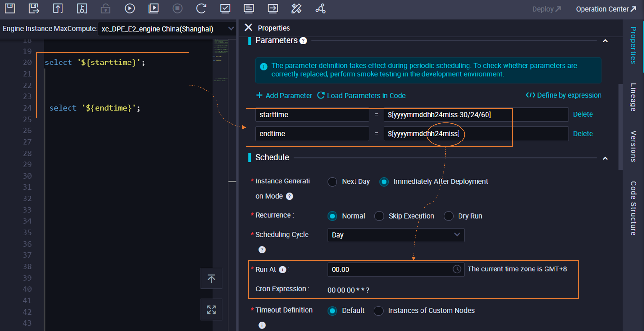The height and width of the screenshot is (331, 644).
Task: Open the Engine Instance MaxCompute dropdown
Action: click(x=166, y=29)
